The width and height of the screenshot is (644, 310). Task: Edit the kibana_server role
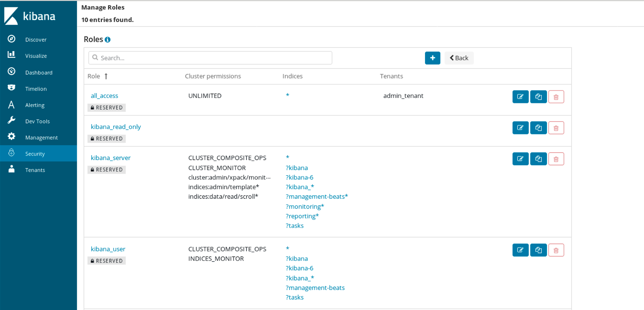pos(520,159)
